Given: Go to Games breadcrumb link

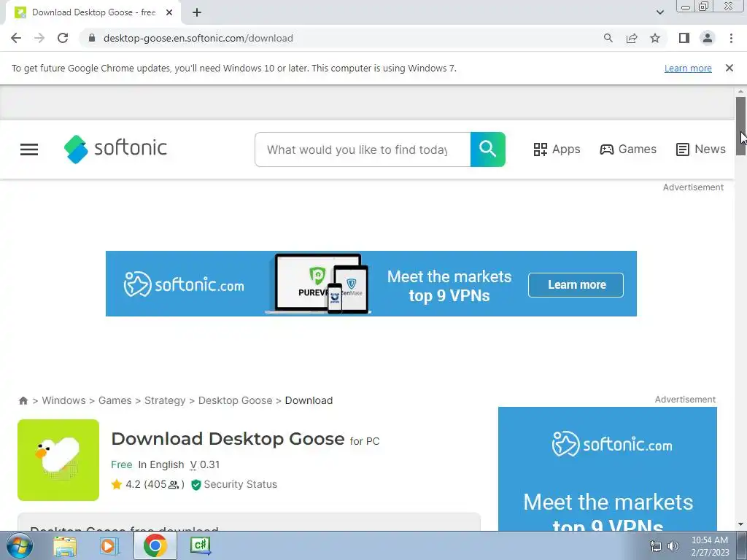Looking at the screenshot, I should click(115, 400).
